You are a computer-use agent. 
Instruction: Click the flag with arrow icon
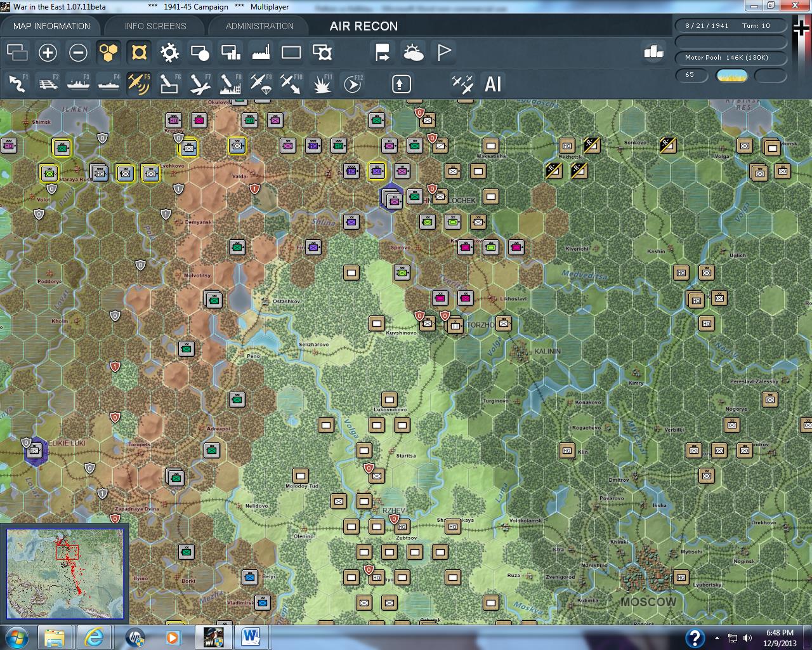pyautogui.click(x=383, y=52)
